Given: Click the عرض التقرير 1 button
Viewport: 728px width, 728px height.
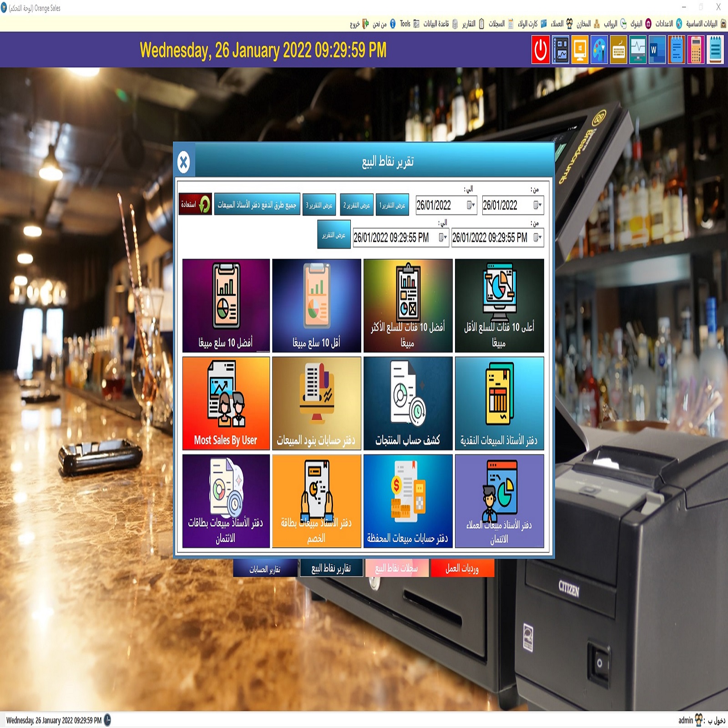Looking at the screenshot, I should [392, 205].
